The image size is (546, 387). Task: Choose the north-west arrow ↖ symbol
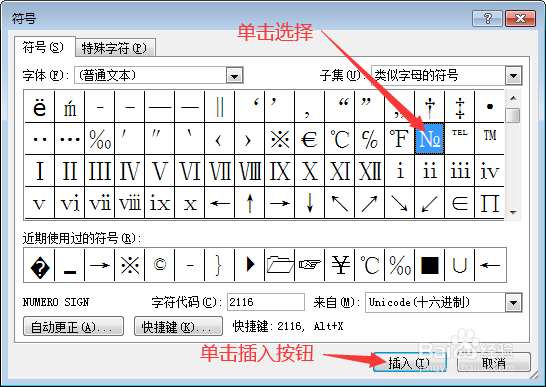[x=340, y=203]
